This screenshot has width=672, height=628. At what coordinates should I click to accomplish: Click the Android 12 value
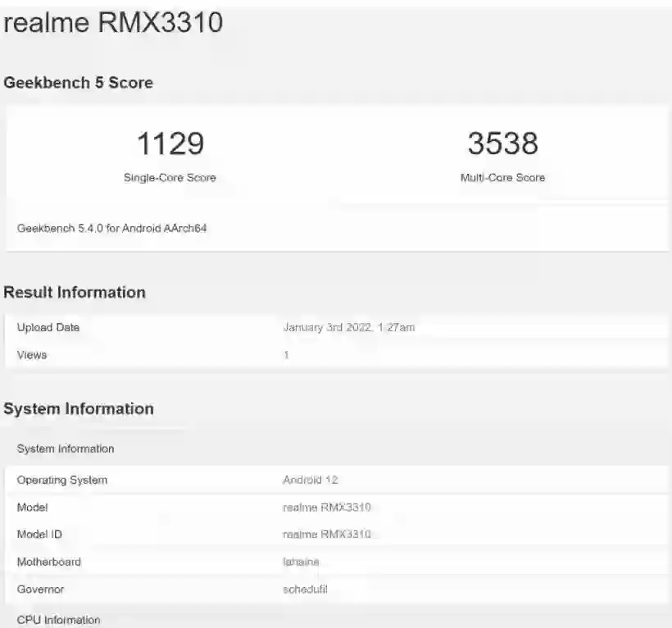311,480
